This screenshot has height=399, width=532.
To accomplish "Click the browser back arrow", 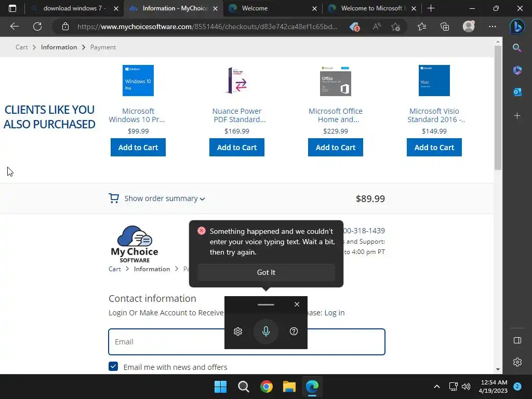I will (14, 26).
